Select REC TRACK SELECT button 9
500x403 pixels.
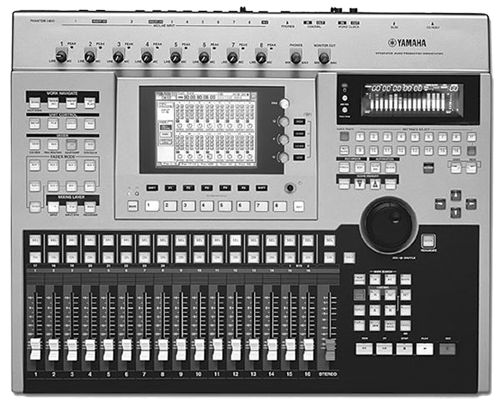click(360, 150)
